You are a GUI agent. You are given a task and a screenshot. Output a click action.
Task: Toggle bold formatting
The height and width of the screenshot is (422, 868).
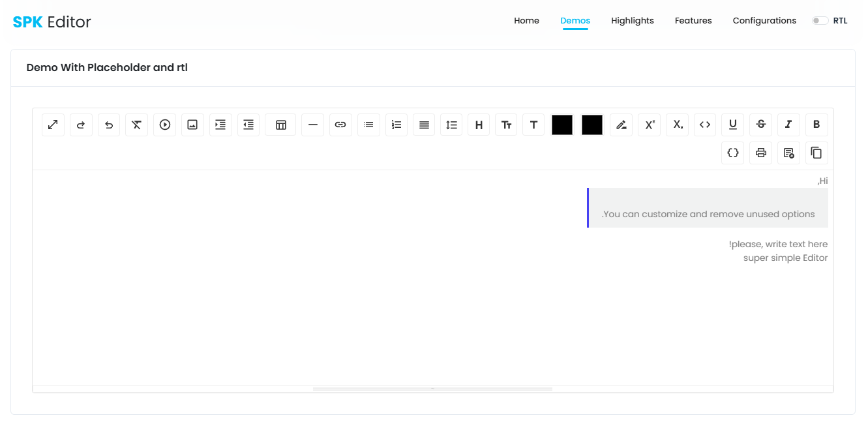click(816, 125)
